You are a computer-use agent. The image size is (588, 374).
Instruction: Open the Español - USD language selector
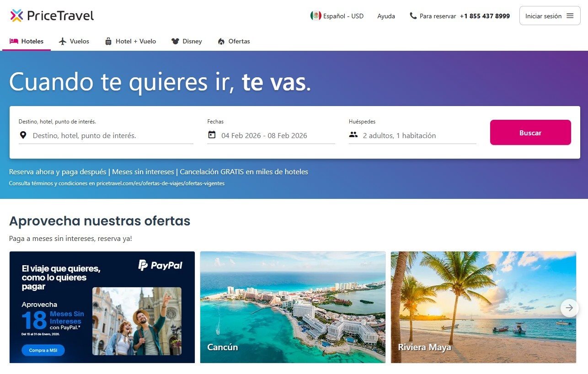pos(338,16)
